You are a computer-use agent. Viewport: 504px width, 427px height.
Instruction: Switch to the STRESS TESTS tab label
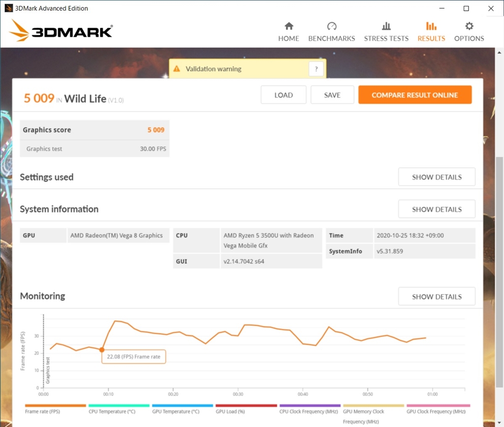pyautogui.click(x=386, y=38)
